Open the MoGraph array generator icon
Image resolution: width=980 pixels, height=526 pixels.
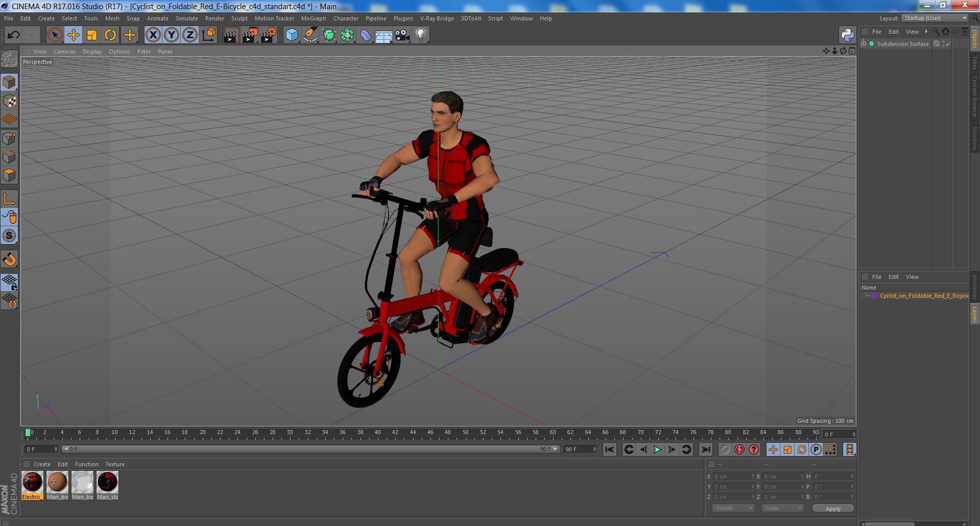click(x=347, y=35)
